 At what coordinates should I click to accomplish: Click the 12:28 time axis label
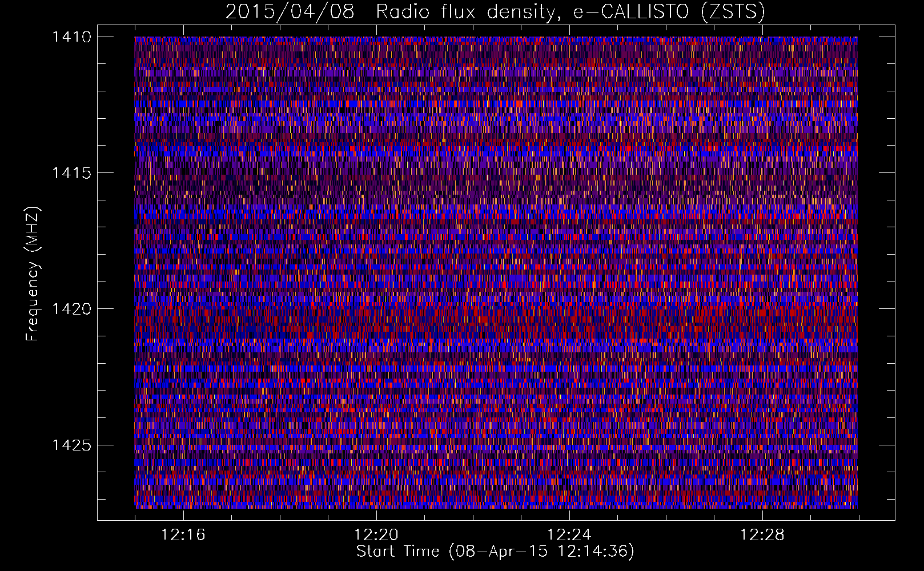point(762,535)
